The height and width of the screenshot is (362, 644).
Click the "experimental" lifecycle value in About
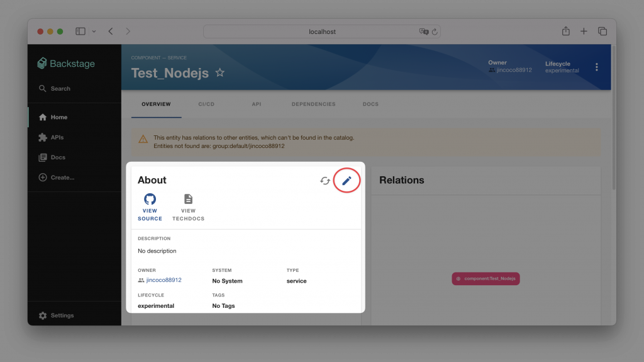pyautogui.click(x=156, y=305)
